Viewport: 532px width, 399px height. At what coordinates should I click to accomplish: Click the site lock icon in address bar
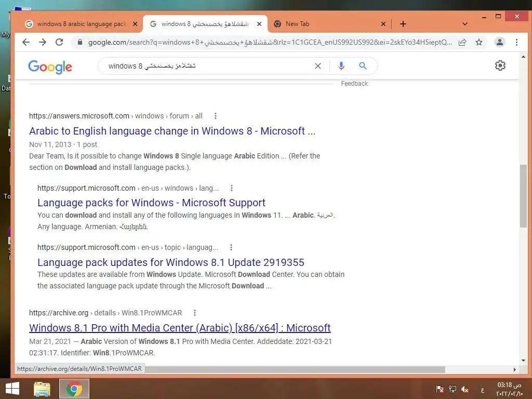(x=79, y=42)
